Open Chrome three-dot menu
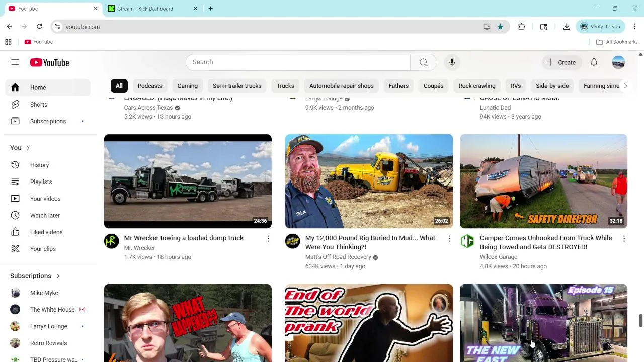This screenshot has width=644, height=362. pos(634,26)
